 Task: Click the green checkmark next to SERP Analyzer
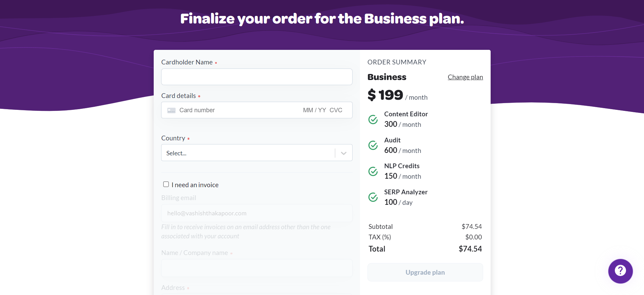373,197
